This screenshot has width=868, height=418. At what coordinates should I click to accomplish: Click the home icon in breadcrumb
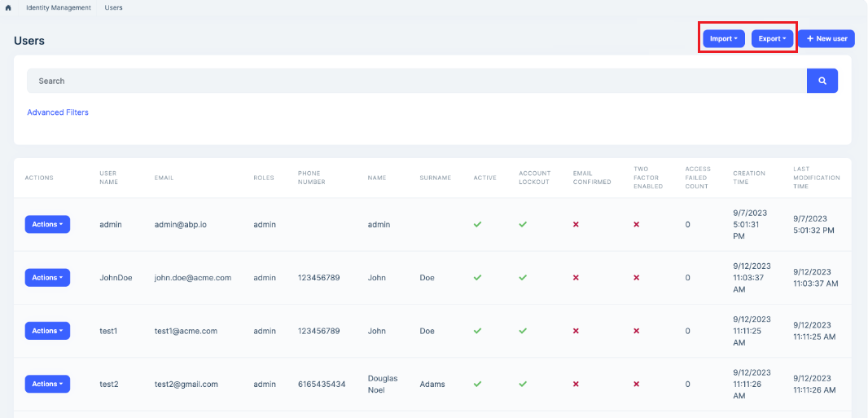(8, 8)
